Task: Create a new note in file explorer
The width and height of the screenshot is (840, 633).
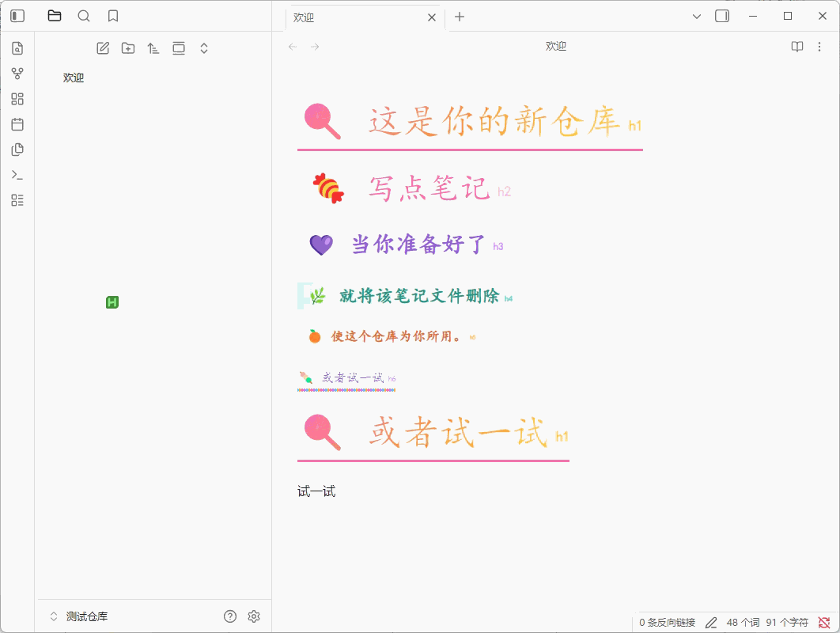Action: [103, 48]
